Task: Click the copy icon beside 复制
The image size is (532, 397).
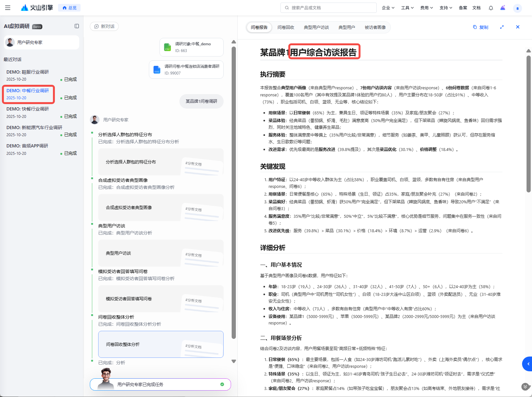Action: 475,27
